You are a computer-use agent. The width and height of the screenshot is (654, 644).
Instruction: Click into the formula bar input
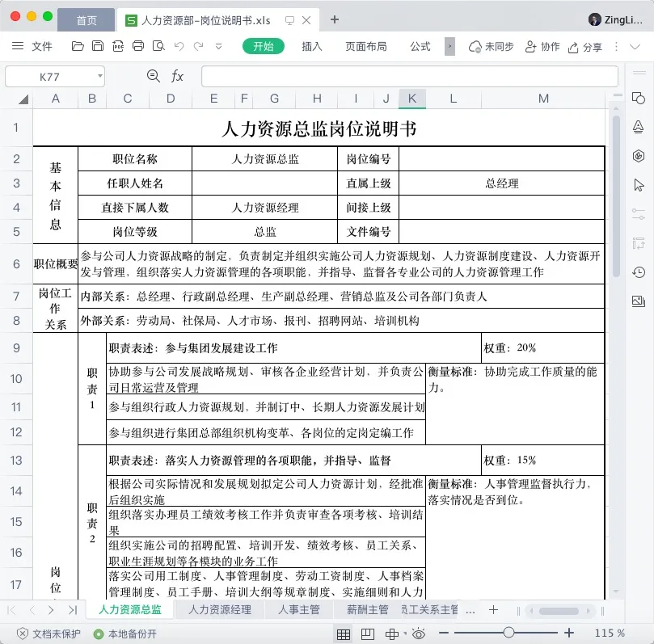[409, 76]
